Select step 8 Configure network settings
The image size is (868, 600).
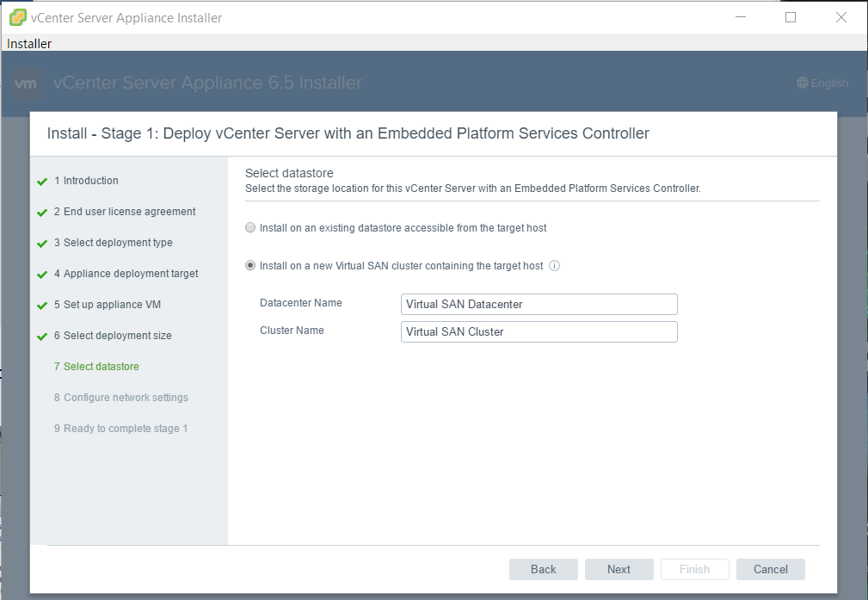click(x=121, y=398)
